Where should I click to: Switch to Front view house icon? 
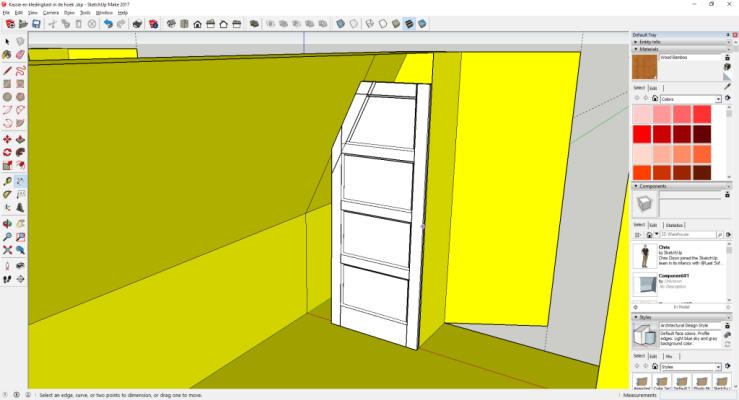pos(197,24)
